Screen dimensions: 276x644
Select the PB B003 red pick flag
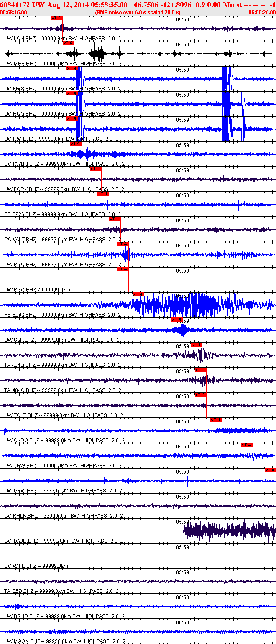coord(138,294)
